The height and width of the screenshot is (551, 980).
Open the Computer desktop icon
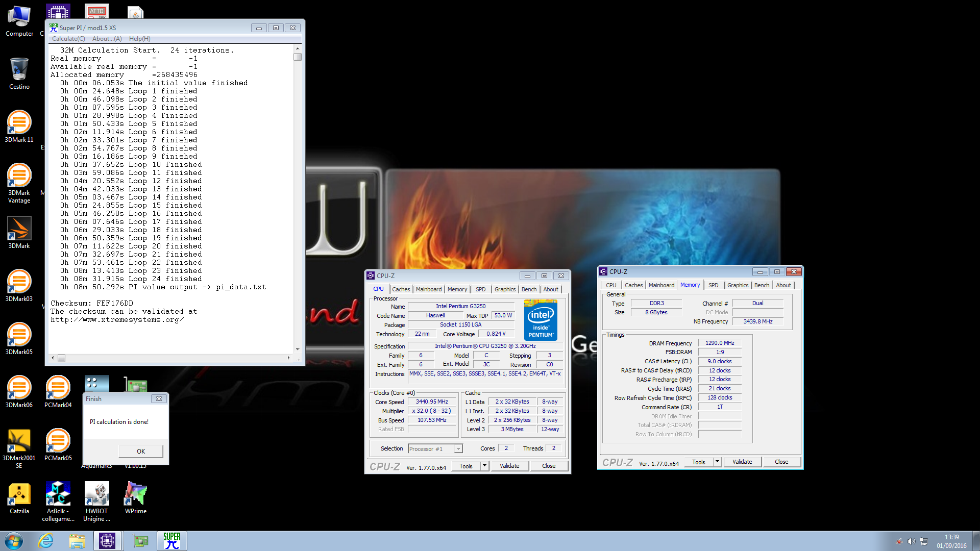[19, 21]
